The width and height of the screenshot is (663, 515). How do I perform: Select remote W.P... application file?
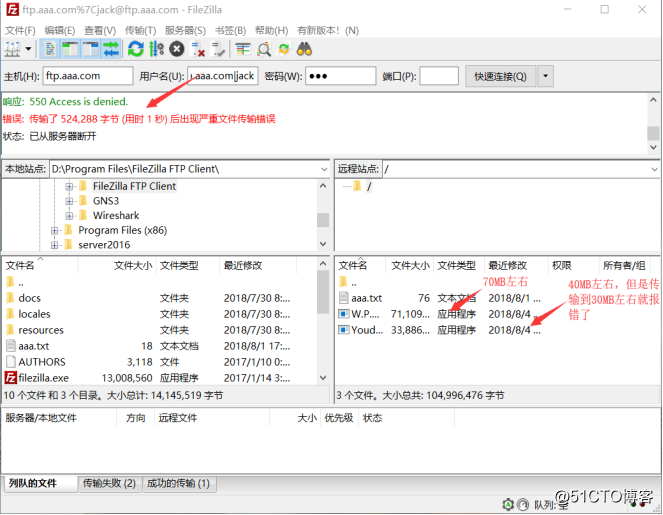365,314
